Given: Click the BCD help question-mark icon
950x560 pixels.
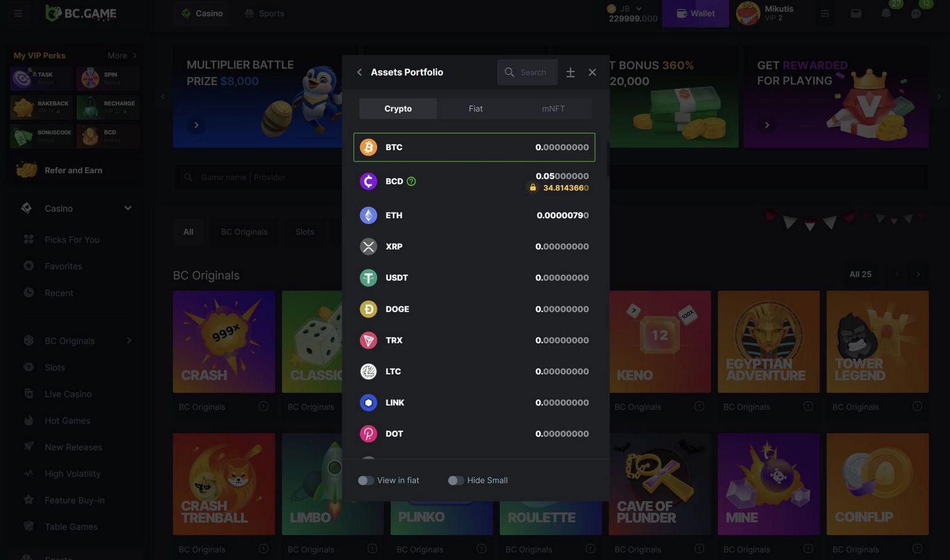Looking at the screenshot, I should point(411,181).
